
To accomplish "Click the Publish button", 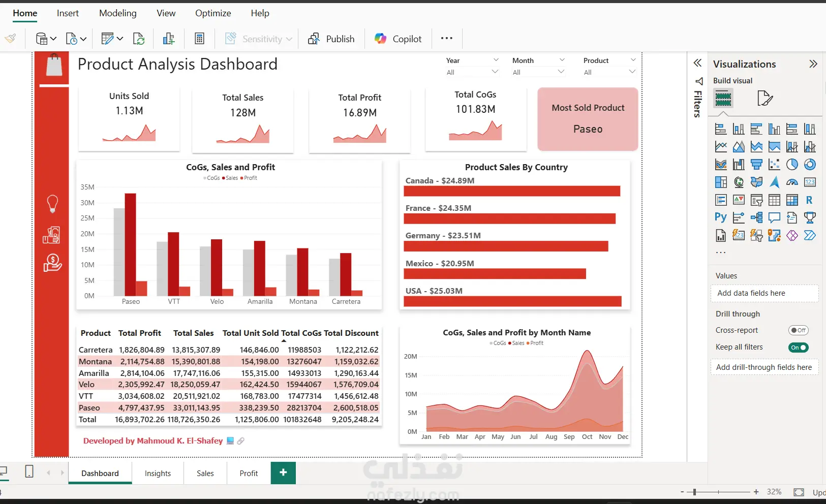I will [331, 39].
